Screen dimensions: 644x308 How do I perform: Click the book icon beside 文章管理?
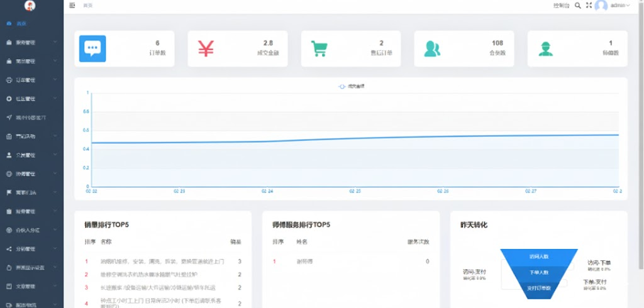coord(9,286)
